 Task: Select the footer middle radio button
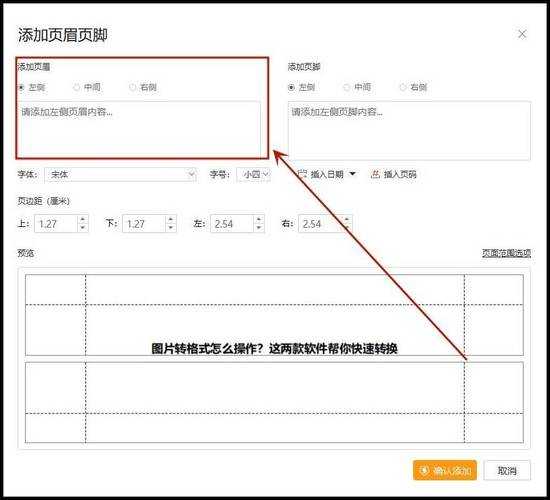pos(347,87)
